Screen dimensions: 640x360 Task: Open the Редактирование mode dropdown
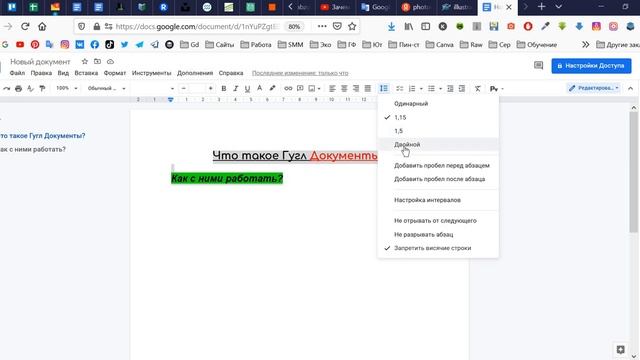[594, 88]
